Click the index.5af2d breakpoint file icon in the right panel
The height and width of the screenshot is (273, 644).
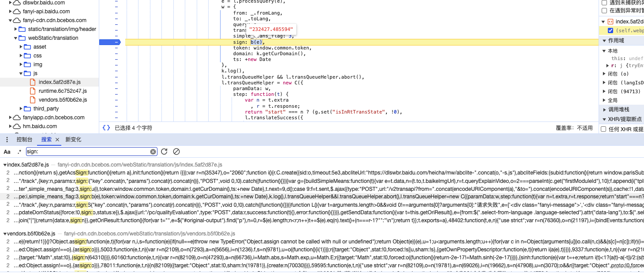pyautogui.click(x=610, y=22)
